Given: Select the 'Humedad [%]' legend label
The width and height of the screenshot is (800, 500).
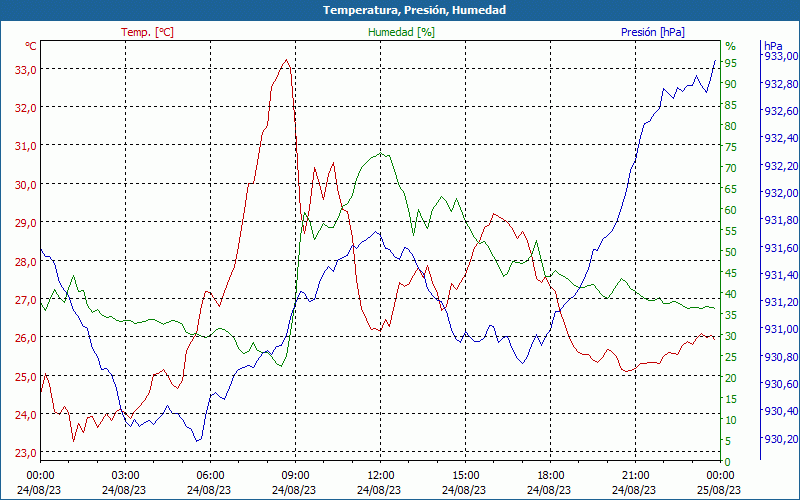Looking at the screenshot, I should point(401,32).
